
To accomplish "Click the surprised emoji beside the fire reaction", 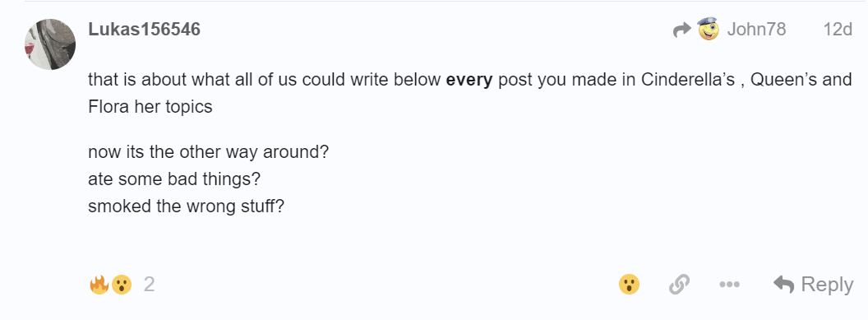I will 121,285.
